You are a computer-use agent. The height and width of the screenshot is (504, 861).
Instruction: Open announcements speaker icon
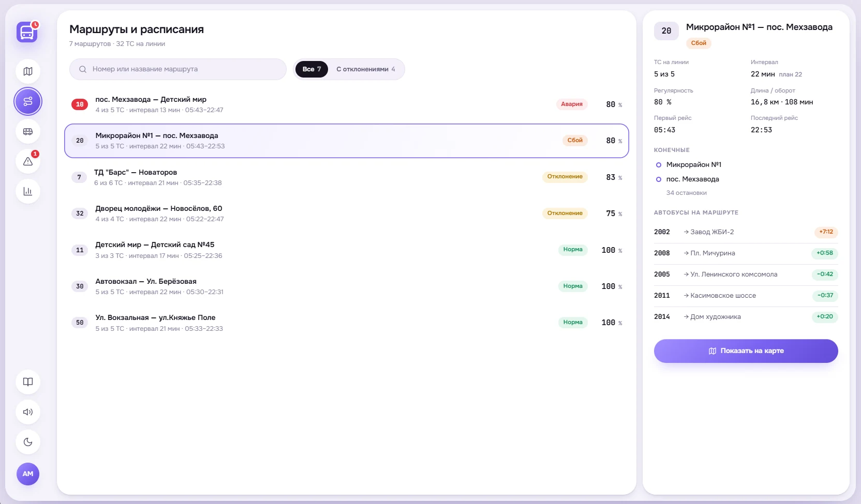pyautogui.click(x=28, y=412)
